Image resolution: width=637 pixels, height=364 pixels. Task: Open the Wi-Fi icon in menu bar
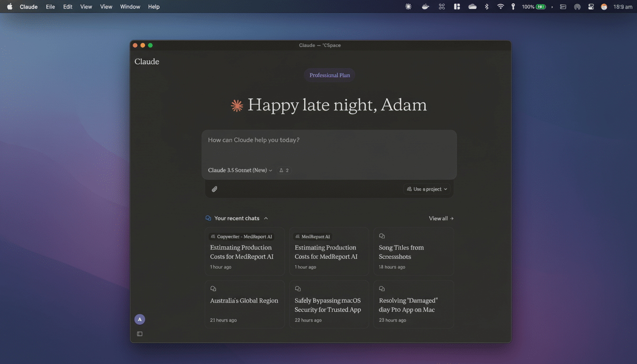[x=500, y=7]
